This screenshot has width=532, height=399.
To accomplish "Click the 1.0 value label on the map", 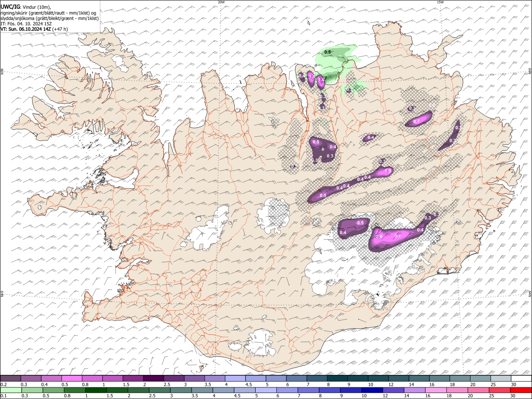I will pyautogui.click(x=388, y=171).
